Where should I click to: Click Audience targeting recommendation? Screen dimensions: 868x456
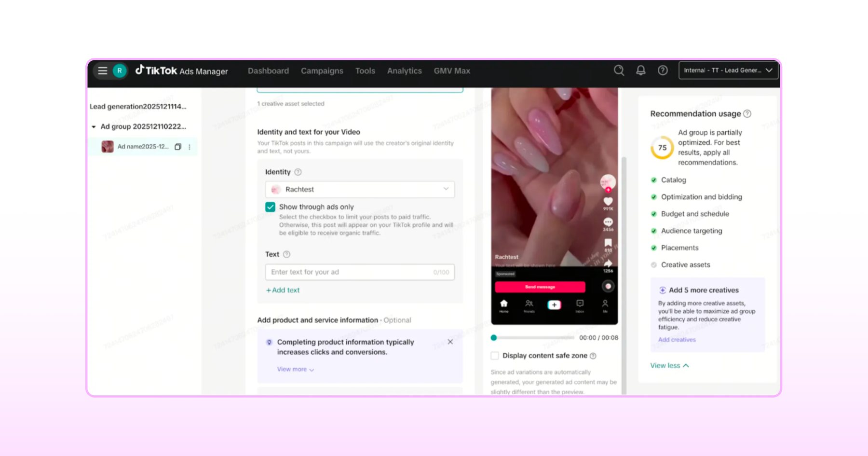(x=687, y=231)
